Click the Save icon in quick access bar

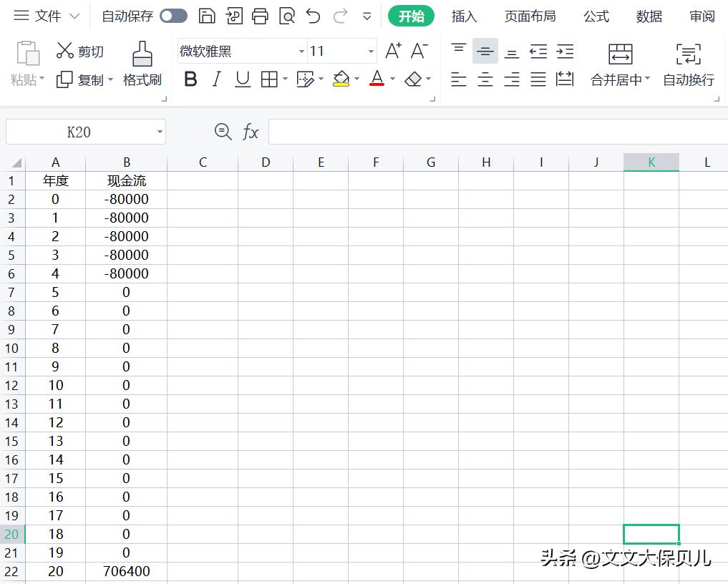coord(207,16)
